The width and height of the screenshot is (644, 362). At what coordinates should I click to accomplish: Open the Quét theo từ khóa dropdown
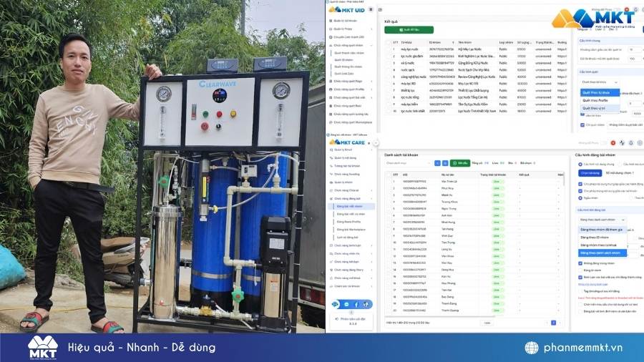600,82
